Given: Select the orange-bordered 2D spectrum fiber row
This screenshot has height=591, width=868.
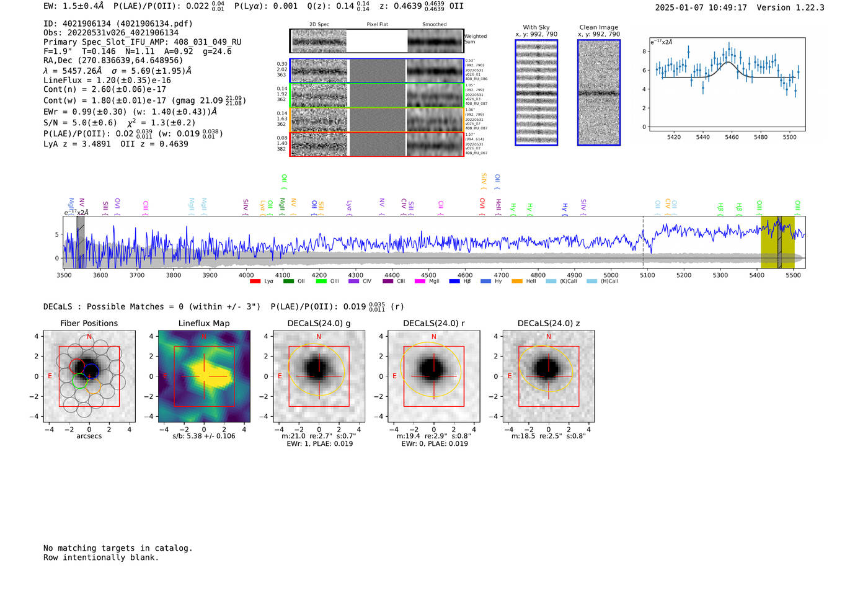Looking at the screenshot, I should point(377,120).
